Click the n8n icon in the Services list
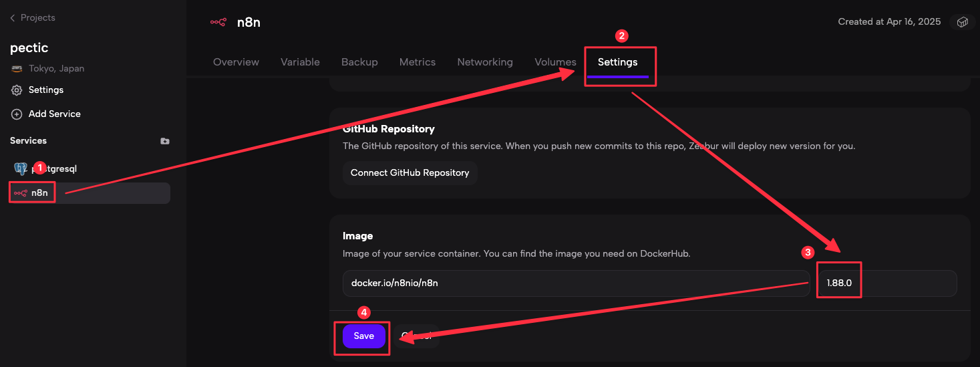 tap(21, 193)
